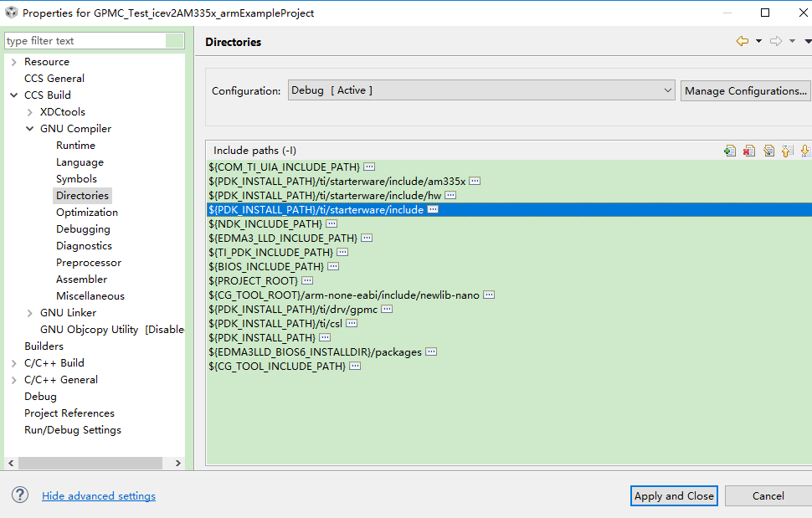Click the tree's horizontal scrollbar right arrow
Image resolution: width=812 pixels, height=518 pixels.
tap(177, 463)
